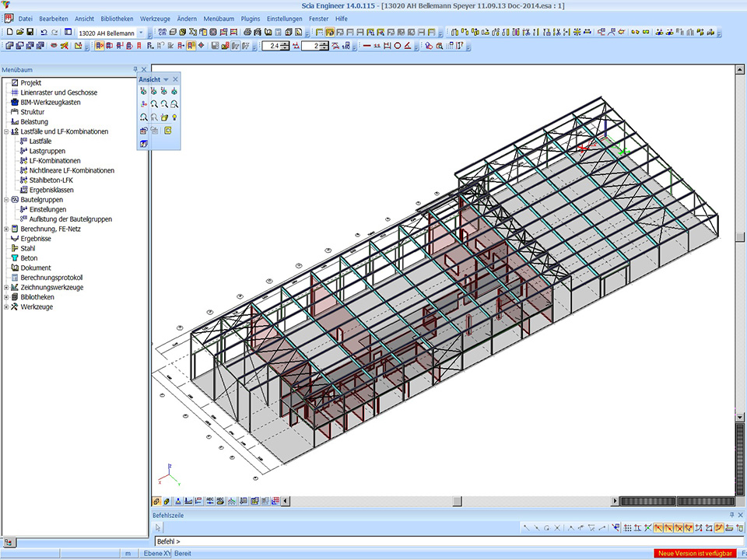
Task: Expand Berechnung, FE-Netz tree node
Action: pos(6,229)
